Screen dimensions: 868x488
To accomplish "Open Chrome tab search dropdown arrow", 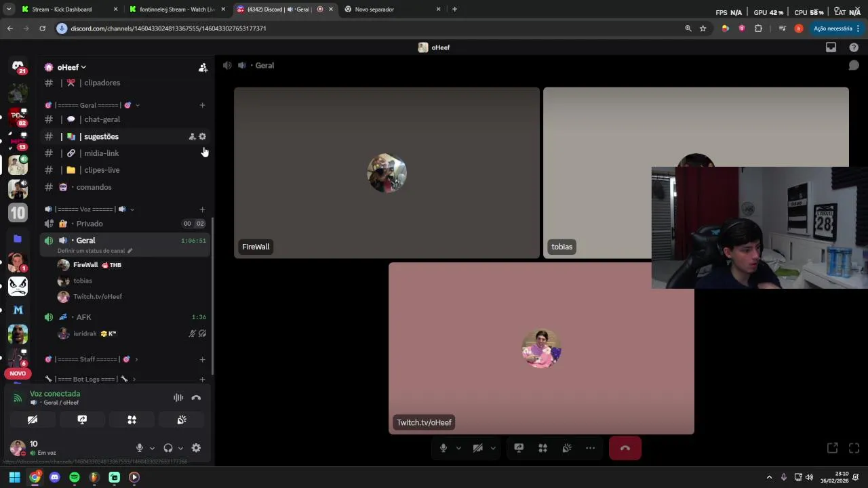I will (x=9, y=9).
